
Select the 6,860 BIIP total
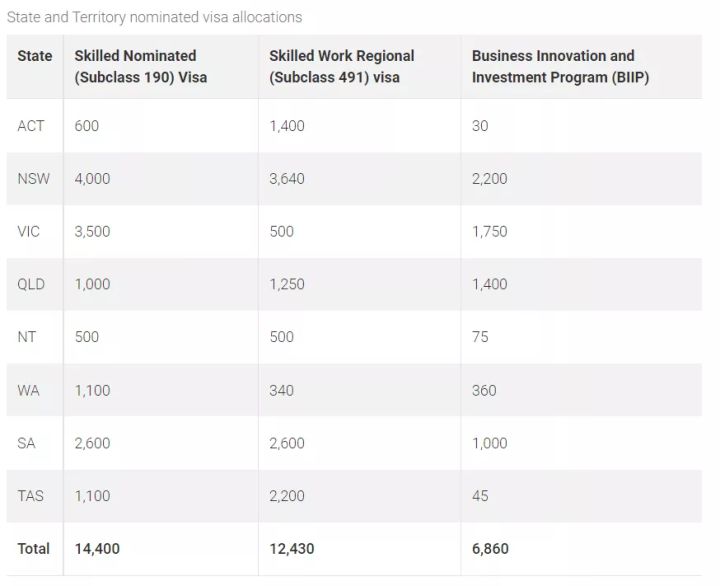pos(490,549)
